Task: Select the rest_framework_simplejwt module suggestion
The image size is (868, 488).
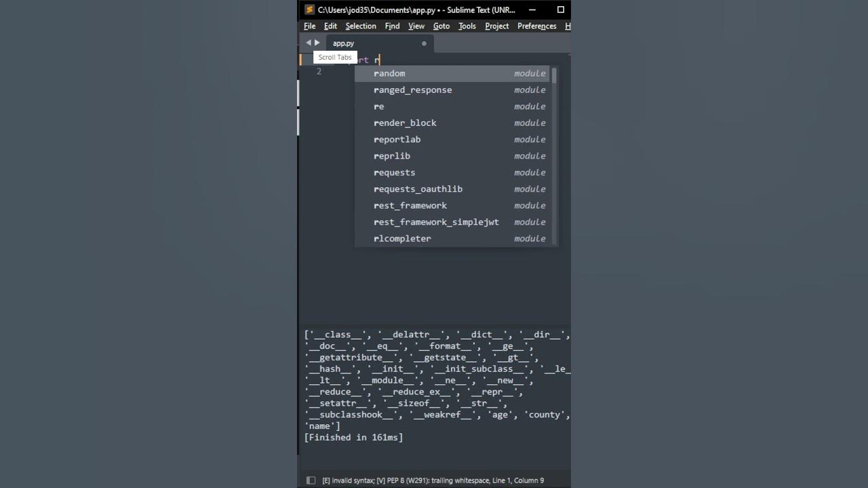Action: pos(452,222)
